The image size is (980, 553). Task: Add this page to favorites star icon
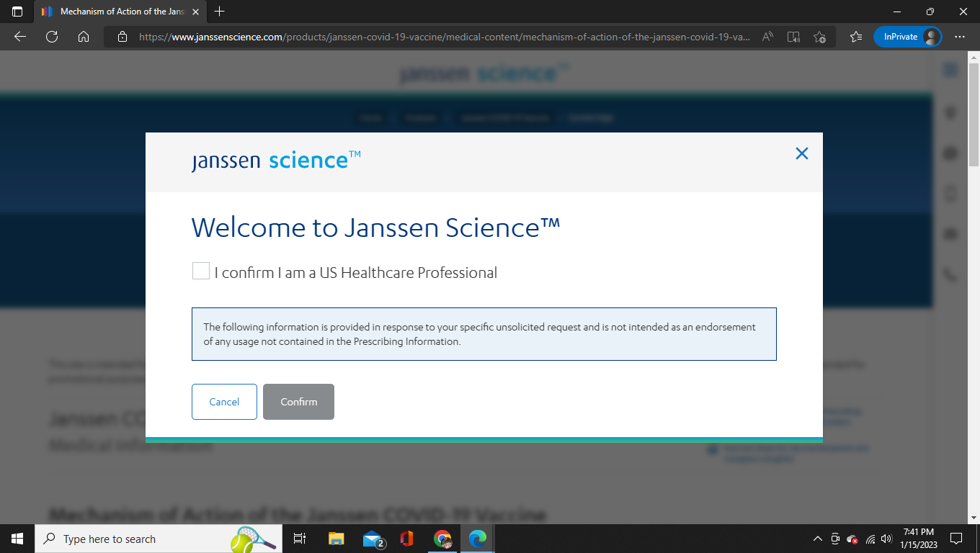[819, 37]
